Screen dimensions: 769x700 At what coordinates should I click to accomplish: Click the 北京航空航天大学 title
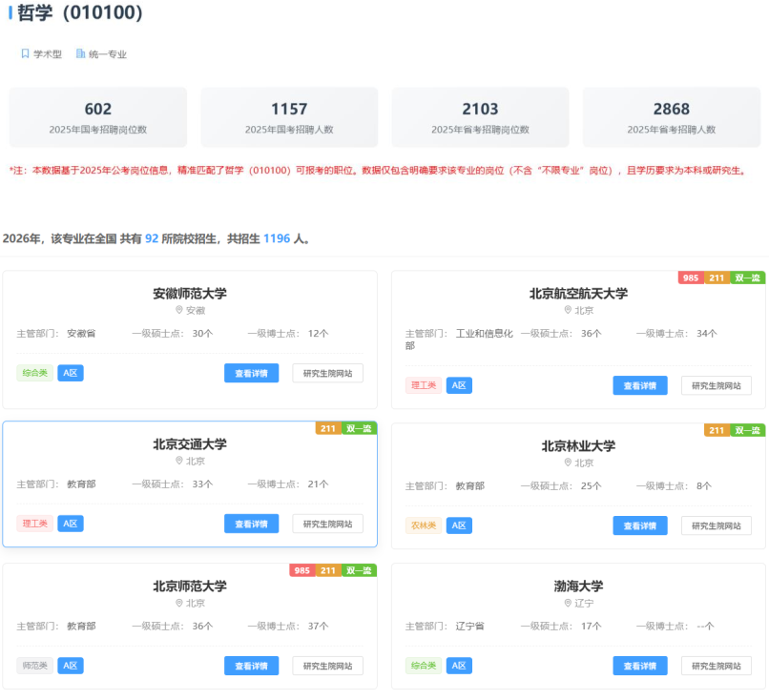pyautogui.click(x=578, y=294)
